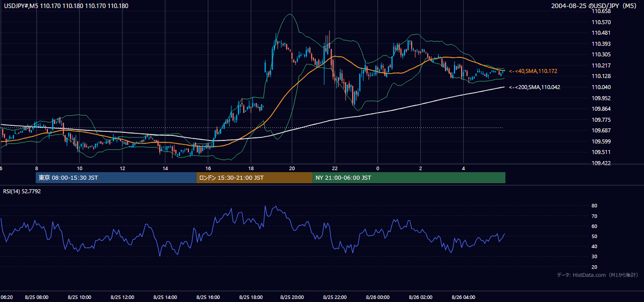644x302 pixels.
Task: Click price axis label 110.570
Action: (x=601, y=22)
